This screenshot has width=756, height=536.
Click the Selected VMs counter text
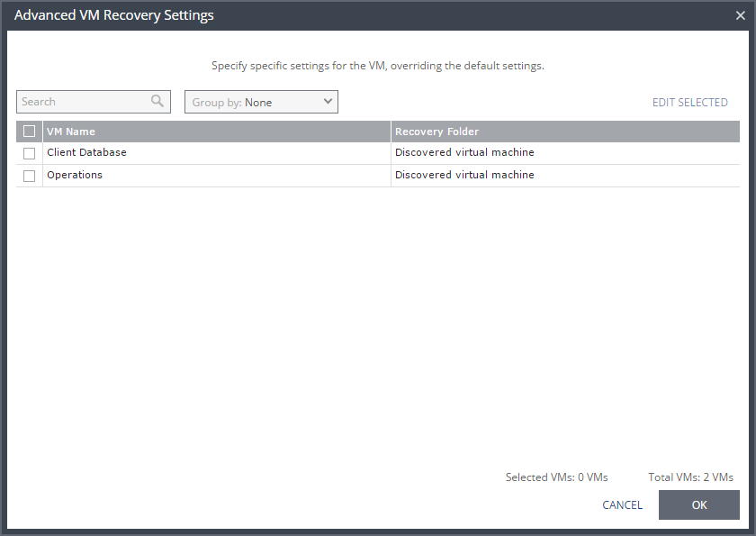[x=556, y=477]
